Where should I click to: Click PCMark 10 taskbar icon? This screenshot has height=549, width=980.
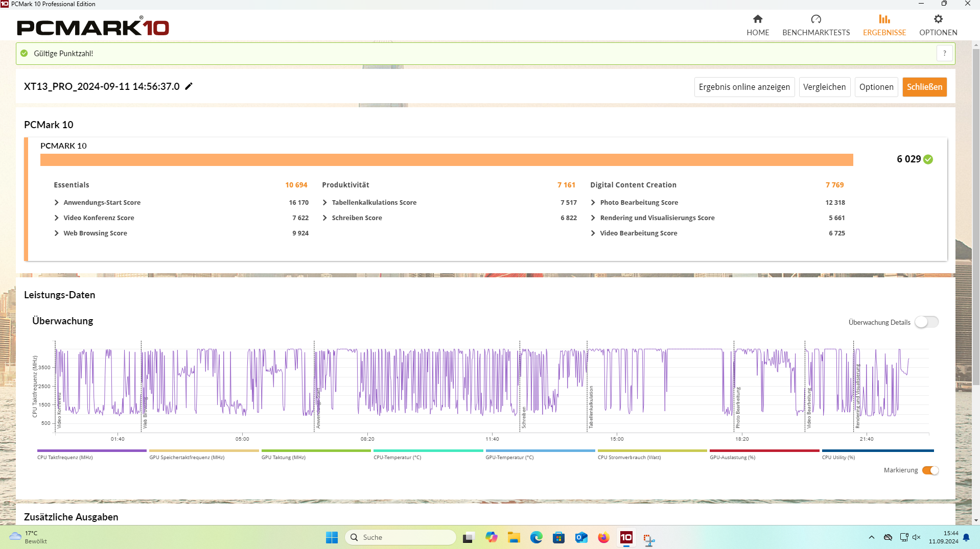point(626,537)
